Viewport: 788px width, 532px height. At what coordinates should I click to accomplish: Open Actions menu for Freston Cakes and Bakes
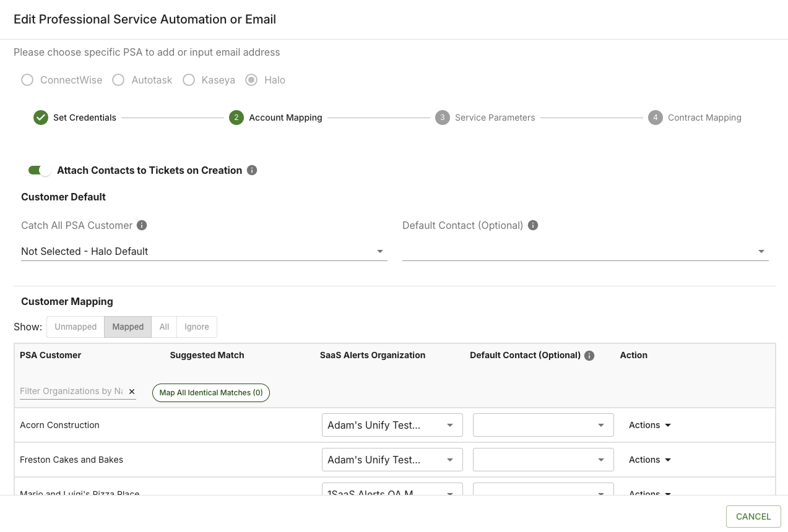click(649, 460)
